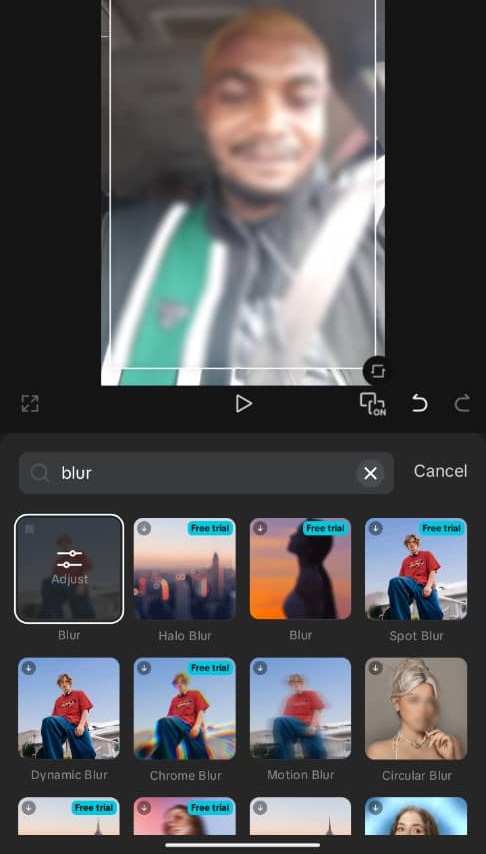Screen dimensions: 486x854
Task: Select the Dynamic Blur effect
Action: click(69, 708)
